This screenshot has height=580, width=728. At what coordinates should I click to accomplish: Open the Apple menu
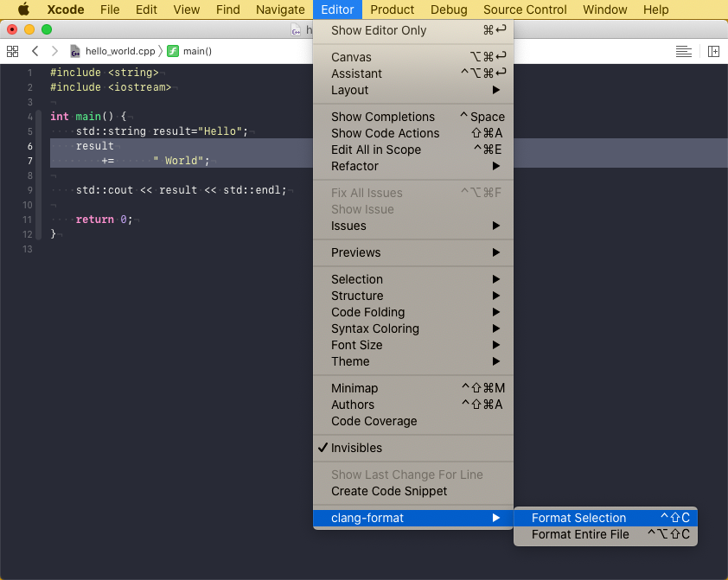click(x=23, y=10)
